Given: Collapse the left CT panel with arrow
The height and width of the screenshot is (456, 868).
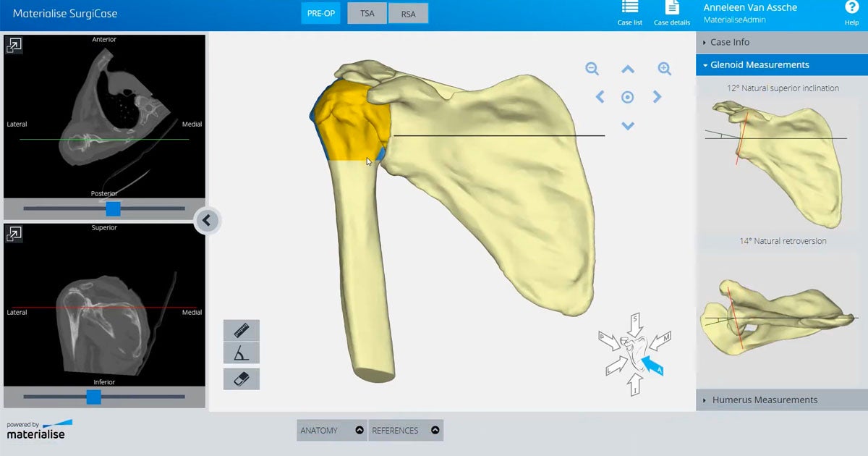Looking at the screenshot, I should [x=207, y=221].
